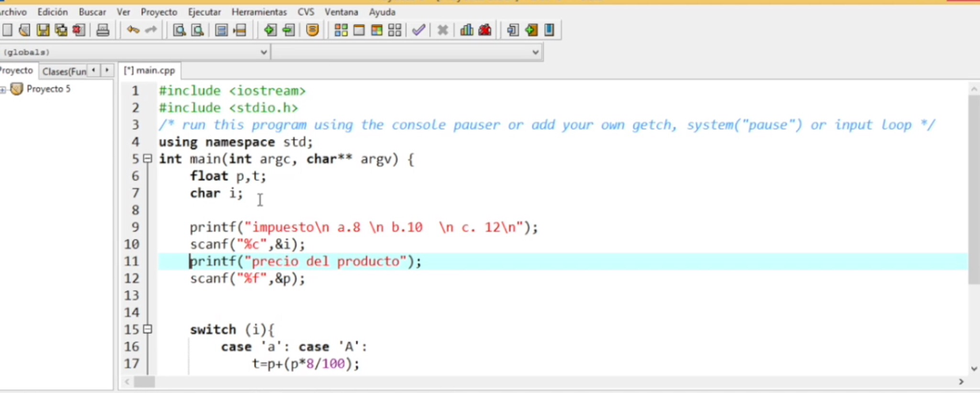
Task: Click Toggle bookmarks green arrow icon
Action: [x=531, y=30]
